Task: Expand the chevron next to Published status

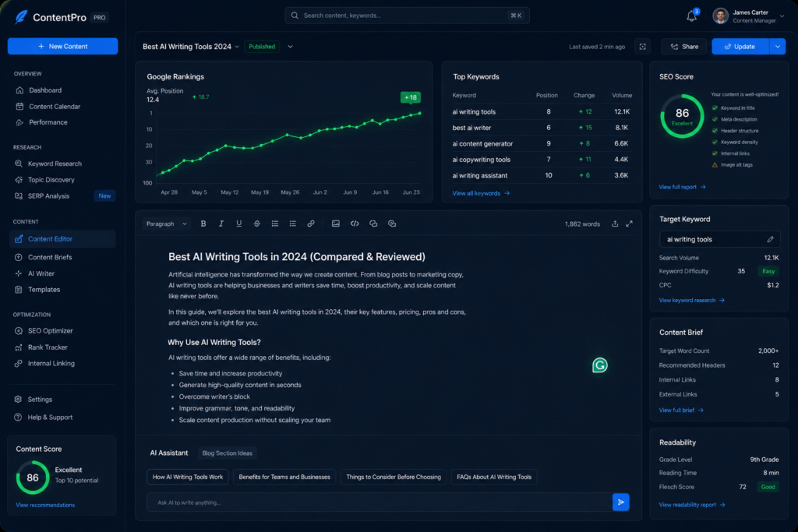Action: (x=290, y=46)
